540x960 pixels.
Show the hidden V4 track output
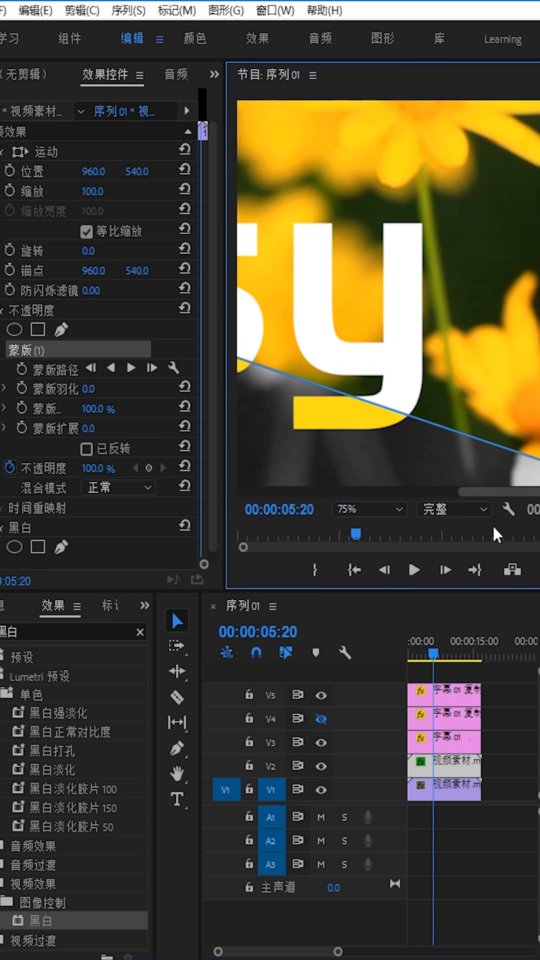[321, 719]
